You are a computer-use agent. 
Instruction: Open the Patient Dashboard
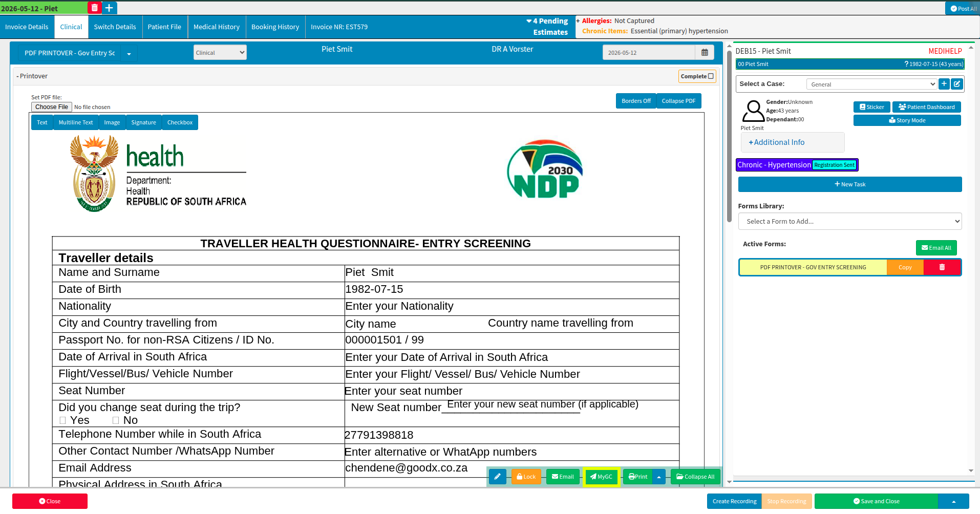pyautogui.click(x=926, y=107)
